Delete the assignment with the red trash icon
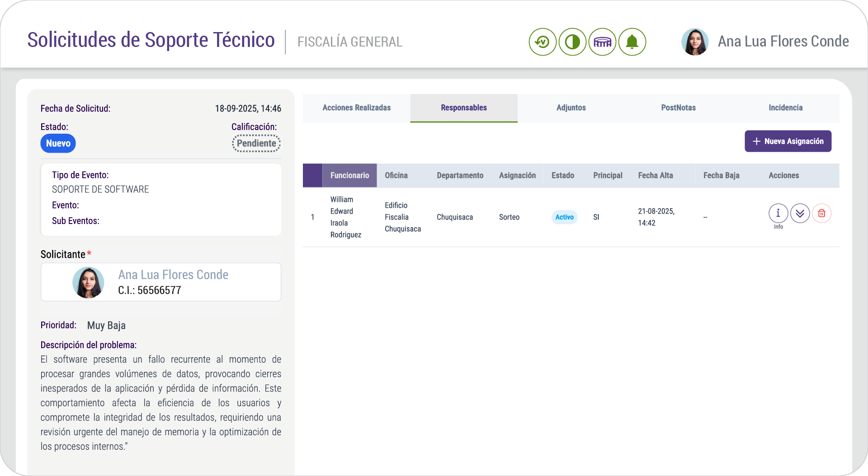 pos(821,213)
